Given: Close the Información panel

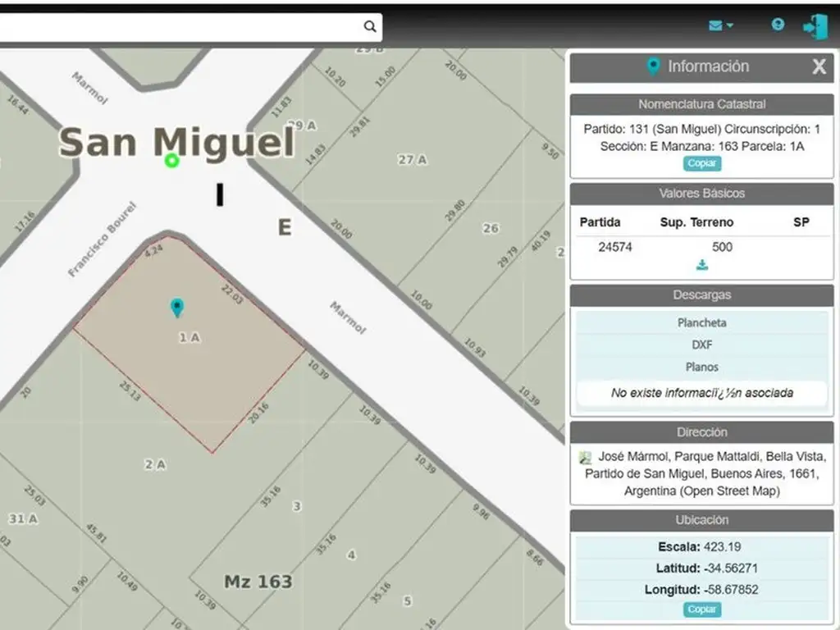Looking at the screenshot, I should (819, 67).
